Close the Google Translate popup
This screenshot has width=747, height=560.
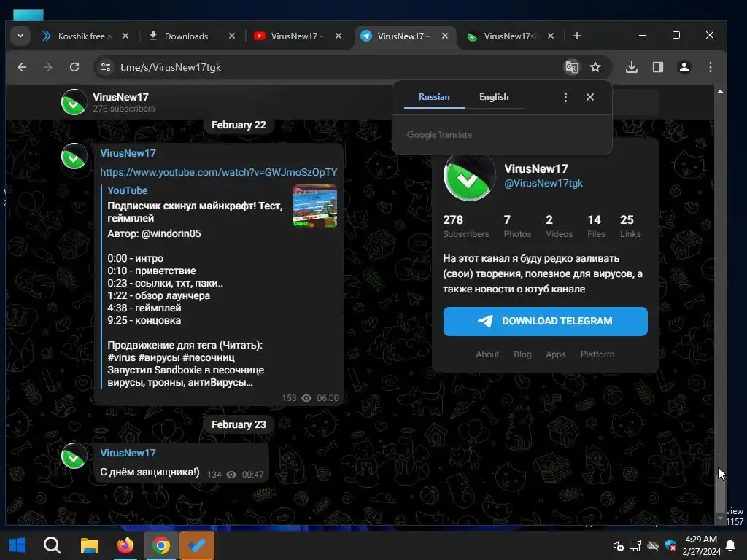589,97
